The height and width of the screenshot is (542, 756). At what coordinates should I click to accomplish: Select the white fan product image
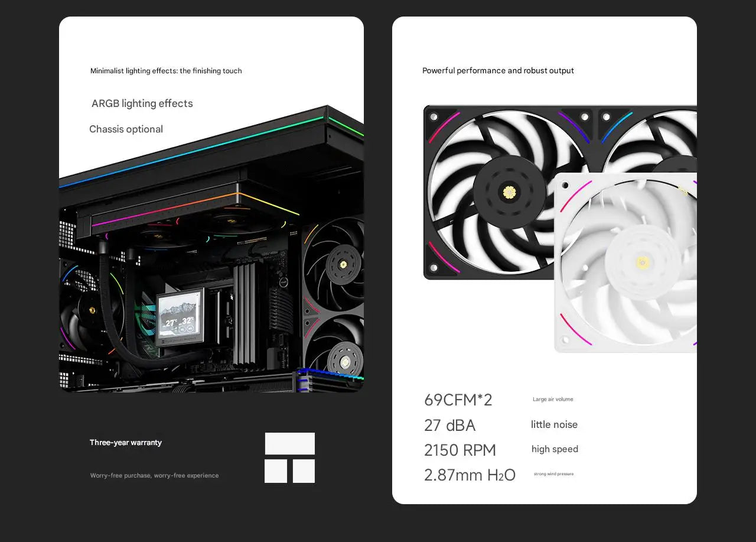(x=625, y=263)
